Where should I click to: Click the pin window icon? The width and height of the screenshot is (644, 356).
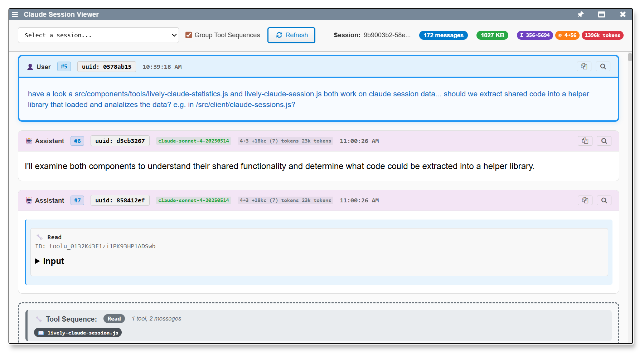[580, 14]
